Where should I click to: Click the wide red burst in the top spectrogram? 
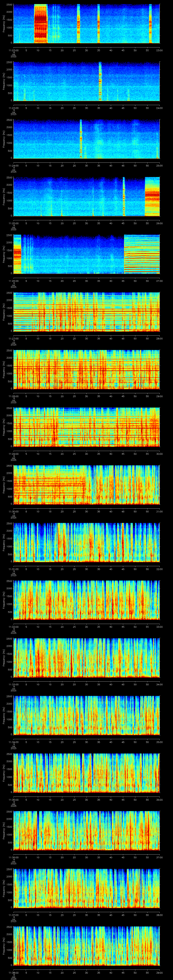tap(41, 24)
